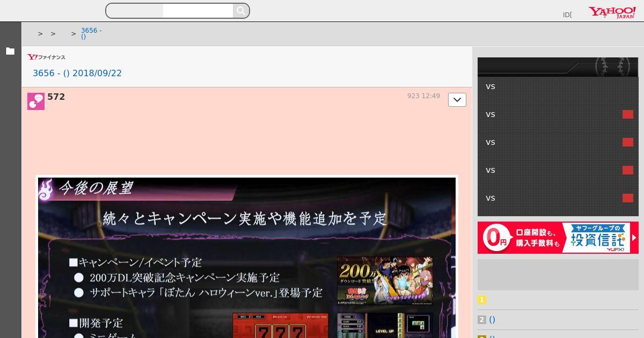Click the 'ID[' login text
Viewport: 644px width, 338px height.
(567, 15)
